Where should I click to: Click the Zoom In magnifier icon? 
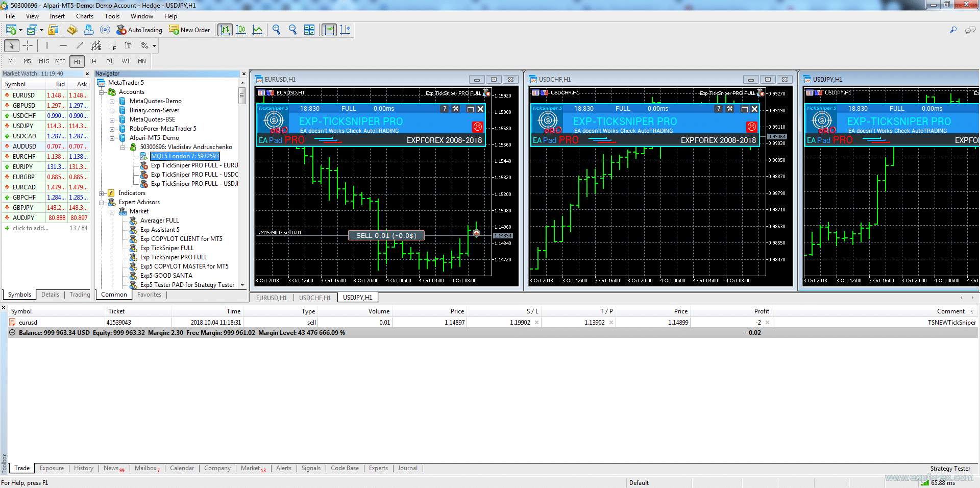click(x=277, y=30)
